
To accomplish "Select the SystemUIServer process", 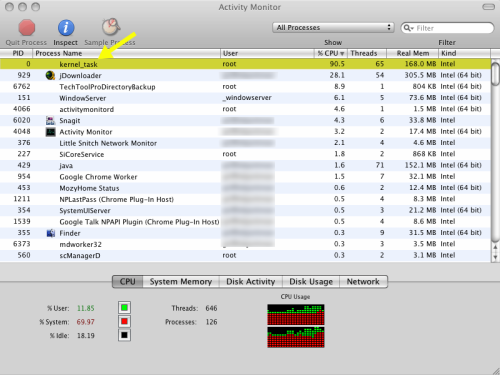I will tap(245, 210).
